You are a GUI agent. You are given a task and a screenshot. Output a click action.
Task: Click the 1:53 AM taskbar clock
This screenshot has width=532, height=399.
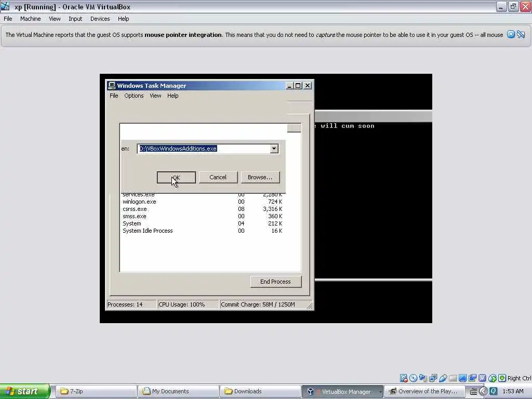(513, 391)
